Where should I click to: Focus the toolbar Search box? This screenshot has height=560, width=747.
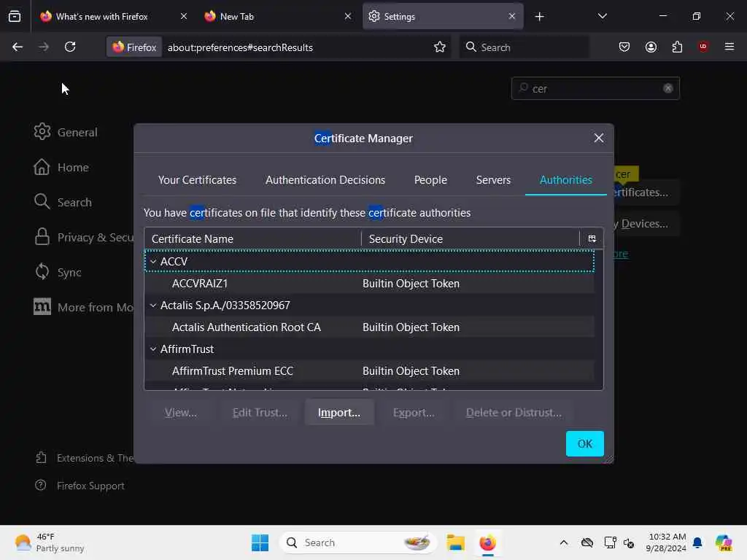point(524,47)
